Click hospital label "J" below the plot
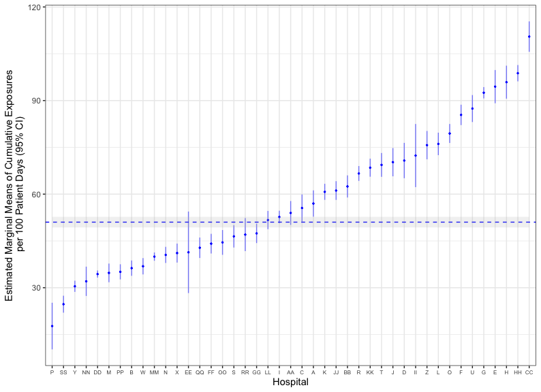Screen dimensions: 541x392 392,372
